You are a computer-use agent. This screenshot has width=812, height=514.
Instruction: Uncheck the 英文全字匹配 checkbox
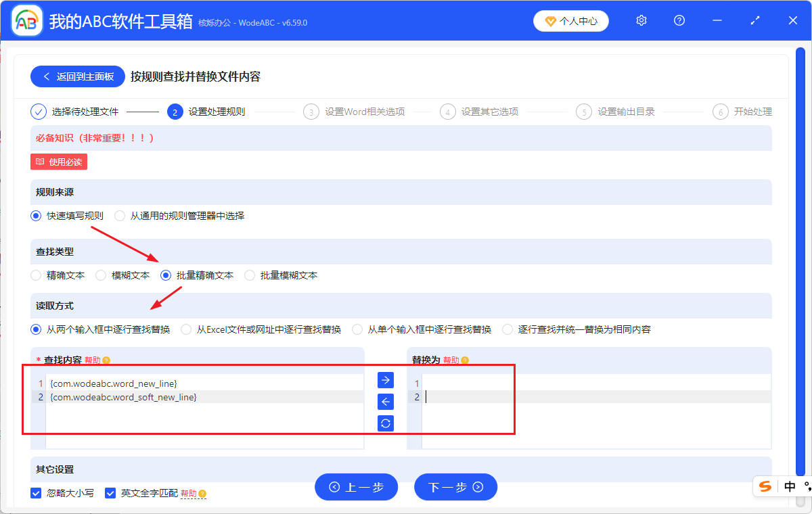[110, 493]
